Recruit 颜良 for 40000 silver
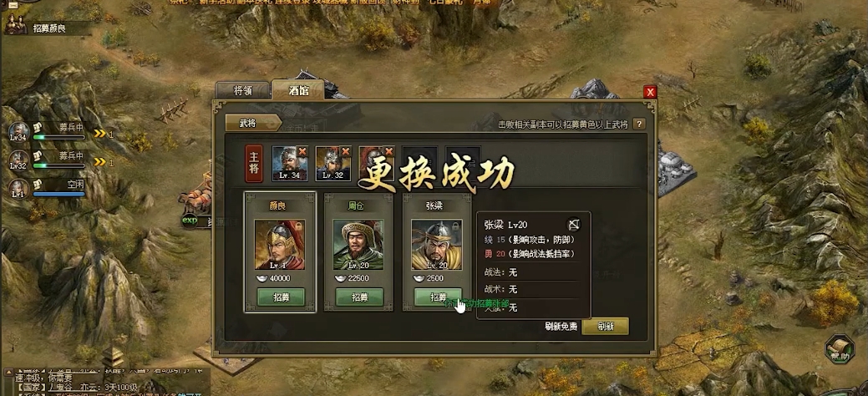This screenshot has width=868, height=396. pyautogui.click(x=281, y=297)
